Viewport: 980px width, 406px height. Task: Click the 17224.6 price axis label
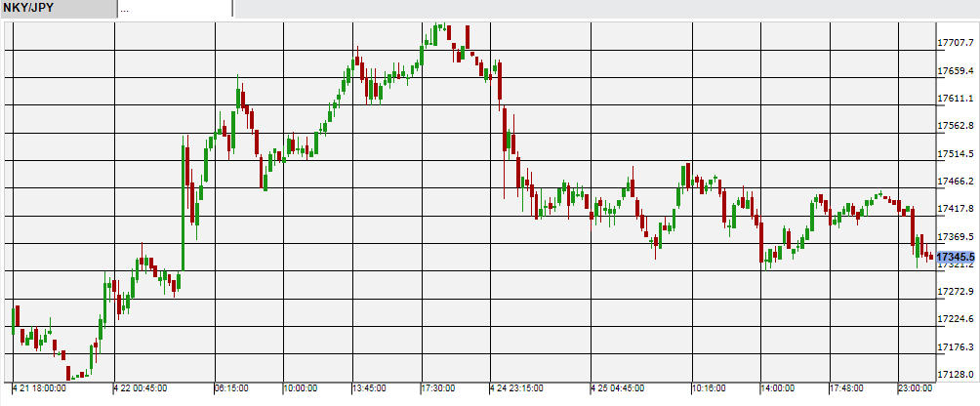(956, 319)
